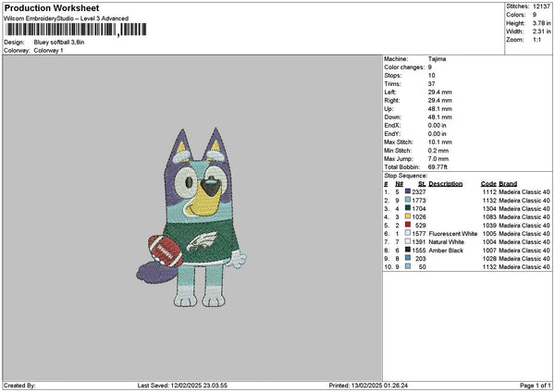
Task: Select the 'Colorway 1' value
Action: [x=48, y=51]
